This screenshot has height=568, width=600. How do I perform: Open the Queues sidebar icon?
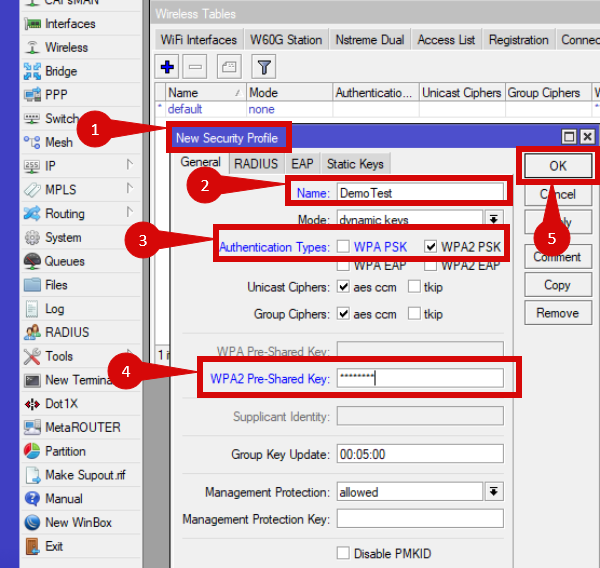33,261
